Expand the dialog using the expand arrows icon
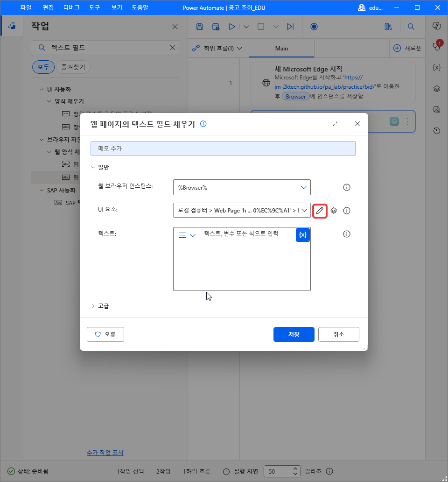This screenshot has height=482, width=448. coord(335,124)
